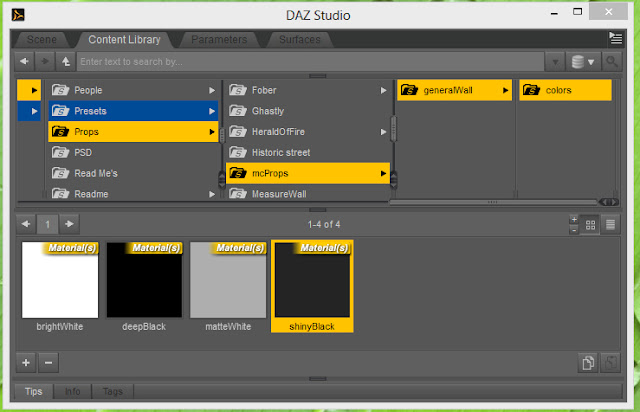This screenshot has height=412, width=640.
Task: Select the shinyBlack material preset
Action: [x=312, y=286]
